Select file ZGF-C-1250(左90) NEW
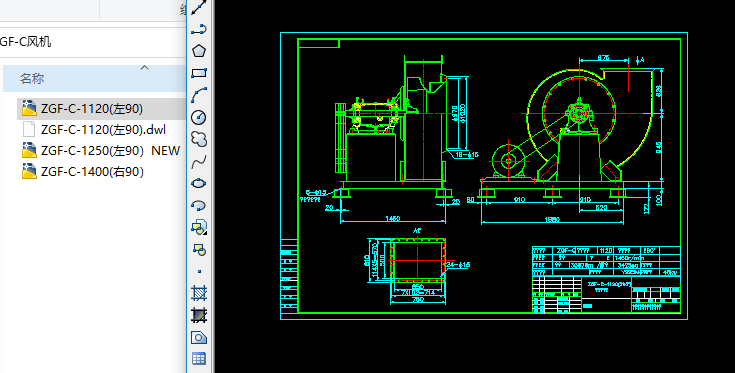735x373 pixels. (110, 151)
